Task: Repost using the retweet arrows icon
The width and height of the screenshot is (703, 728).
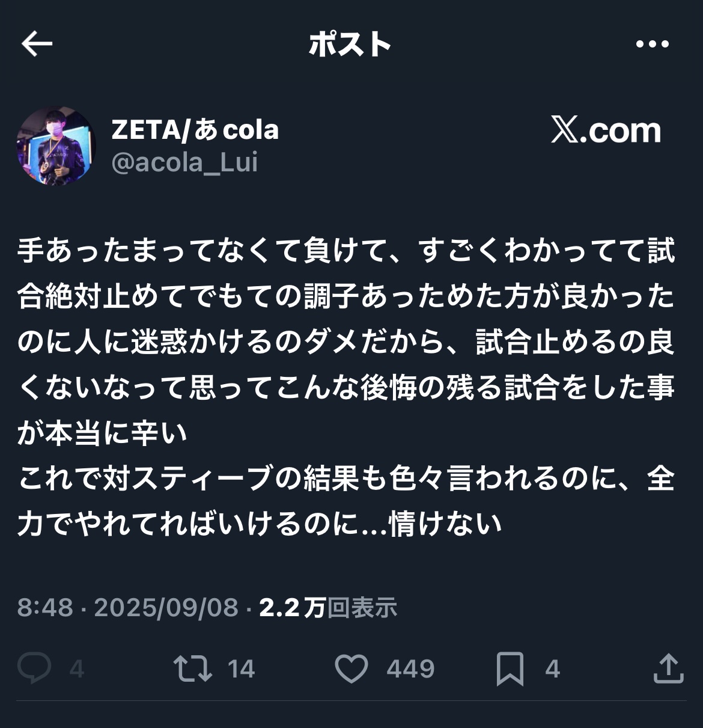Action: (193, 668)
